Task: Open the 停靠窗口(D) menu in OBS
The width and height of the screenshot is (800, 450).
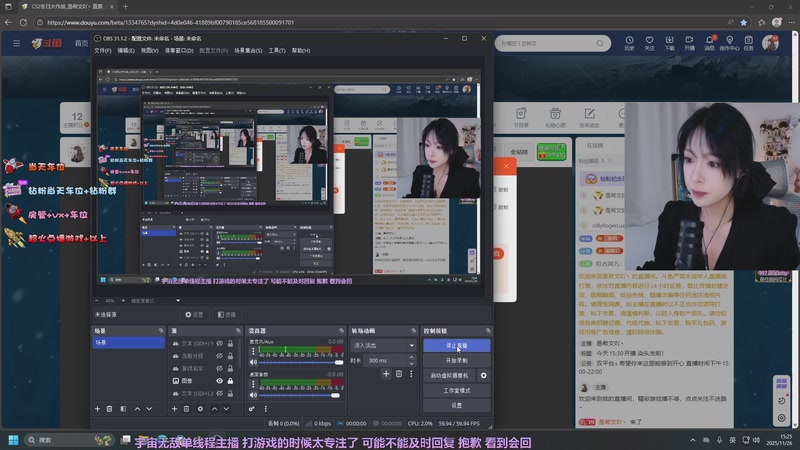Action: 179,51
